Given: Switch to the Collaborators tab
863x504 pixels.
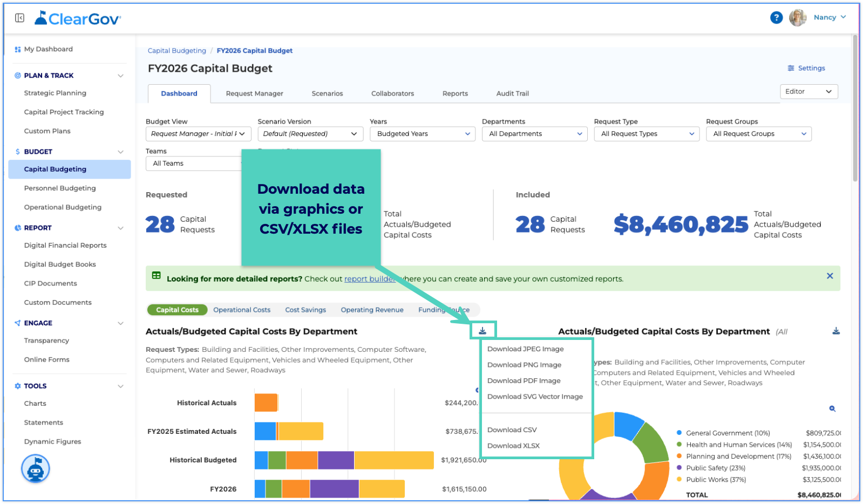Looking at the screenshot, I should click(x=392, y=93).
